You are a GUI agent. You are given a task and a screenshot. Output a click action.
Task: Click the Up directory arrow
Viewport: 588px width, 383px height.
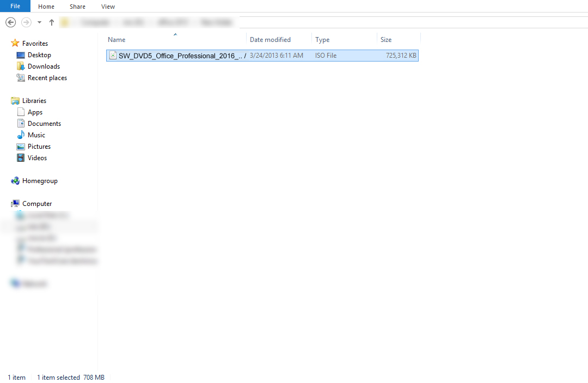(52, 22)
